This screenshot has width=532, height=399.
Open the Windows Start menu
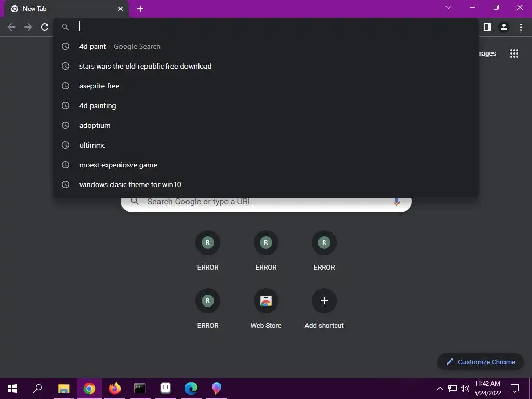[12, 389]
